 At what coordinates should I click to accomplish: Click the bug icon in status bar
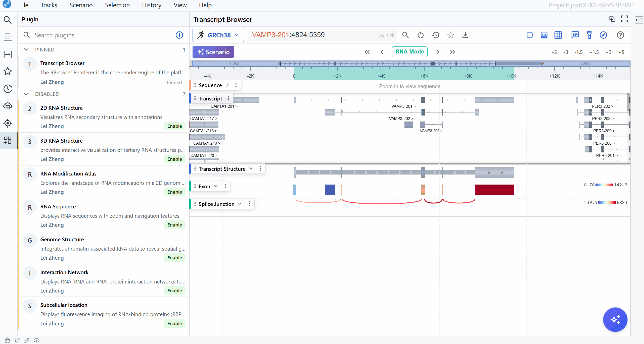tap(8, 340)
